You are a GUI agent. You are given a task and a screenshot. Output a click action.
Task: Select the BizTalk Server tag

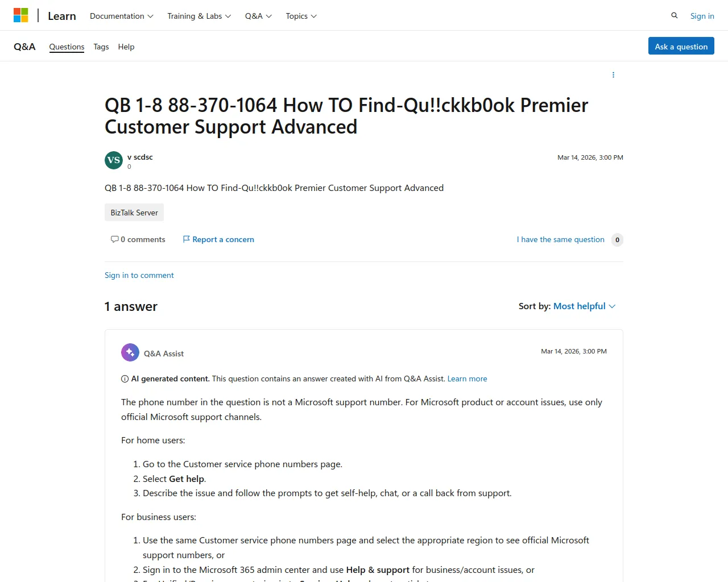coord(134,213)
